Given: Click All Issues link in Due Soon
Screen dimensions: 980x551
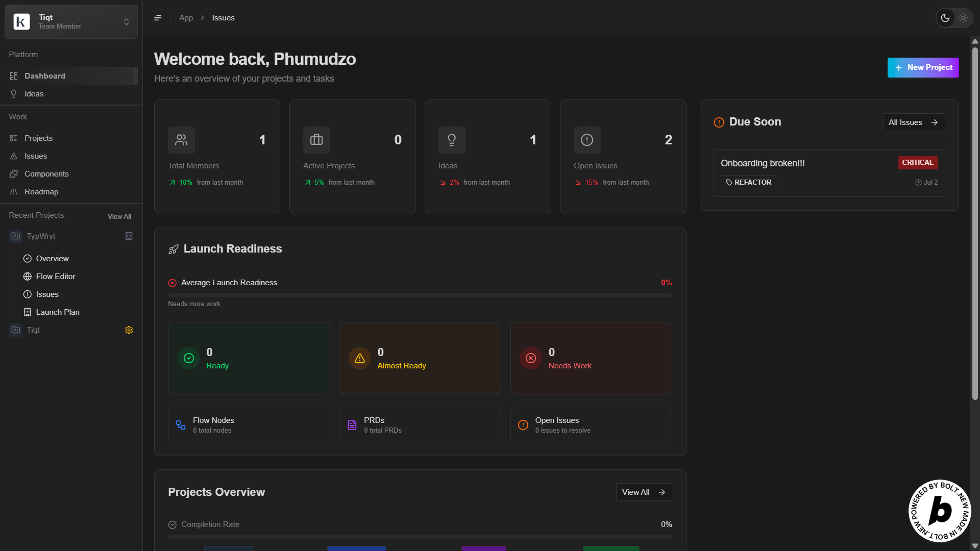Looking at the screenshot, I should [x=913, y=122].
